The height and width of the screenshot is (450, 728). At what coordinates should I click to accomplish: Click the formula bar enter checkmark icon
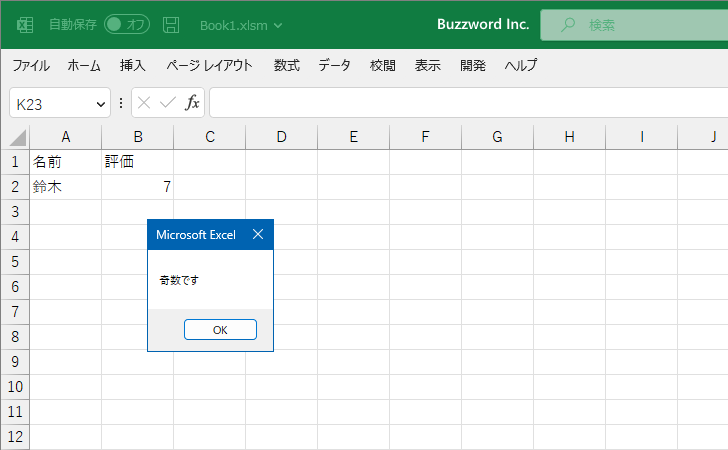point(168,103)
